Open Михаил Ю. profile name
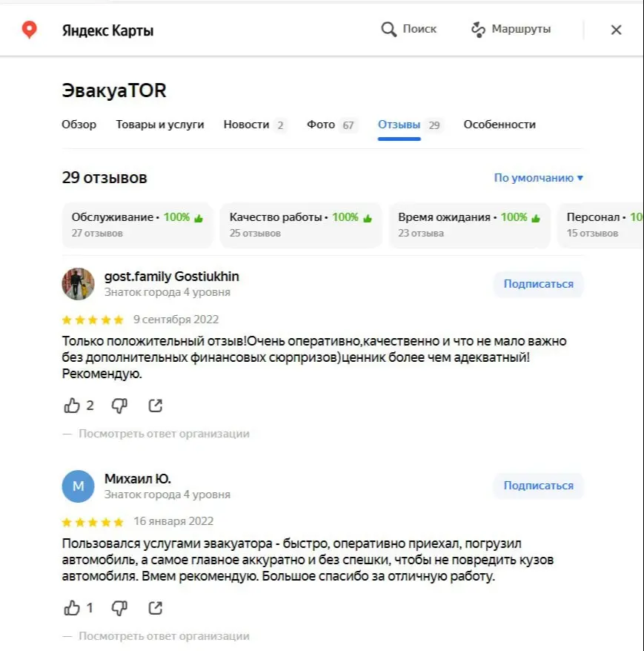Image resolution: width=644 pixels, height=651 pixels. point(137,479)
